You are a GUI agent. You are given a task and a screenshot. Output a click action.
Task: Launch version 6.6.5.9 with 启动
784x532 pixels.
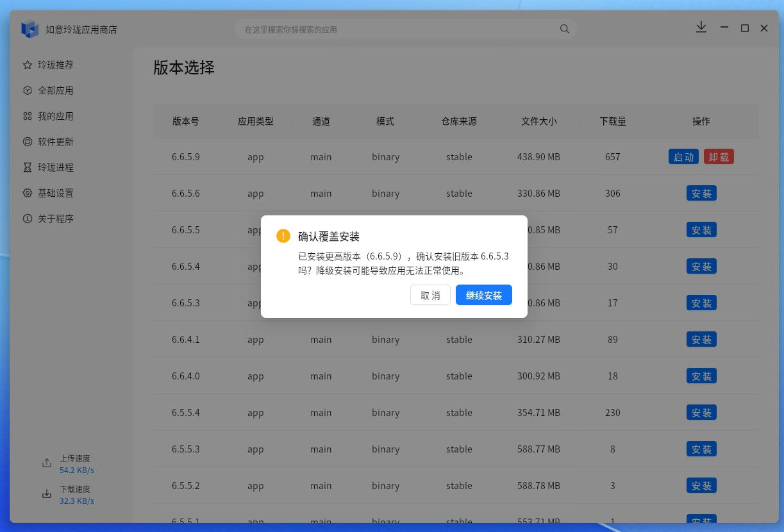click(684, 157)
